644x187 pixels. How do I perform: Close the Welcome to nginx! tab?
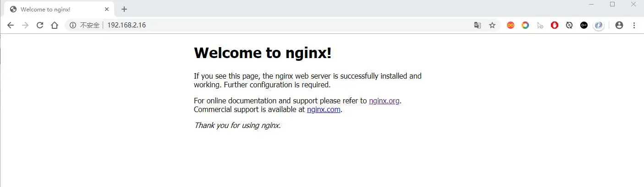coord(106,9)
